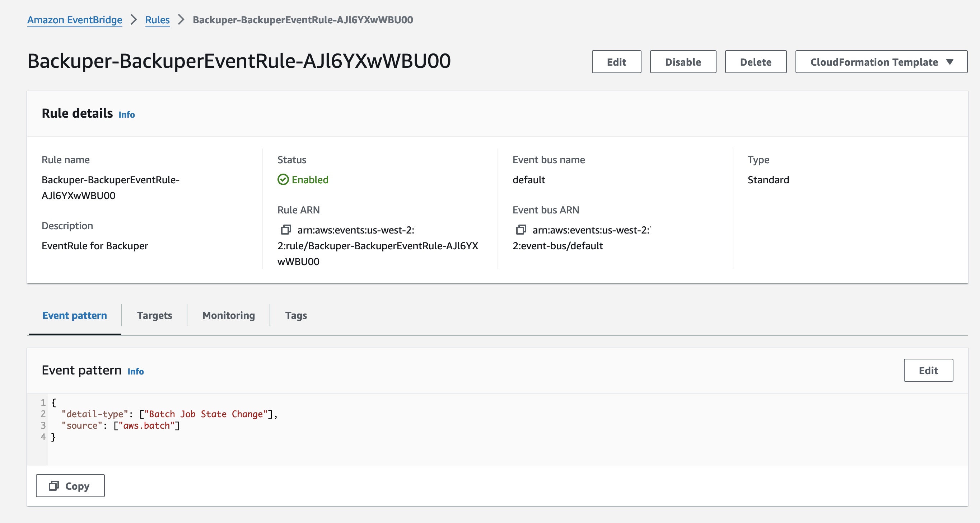980x523 pixels.
Task: Click the "detail-type" line in pattern code
Action: (x=169, y=414)
